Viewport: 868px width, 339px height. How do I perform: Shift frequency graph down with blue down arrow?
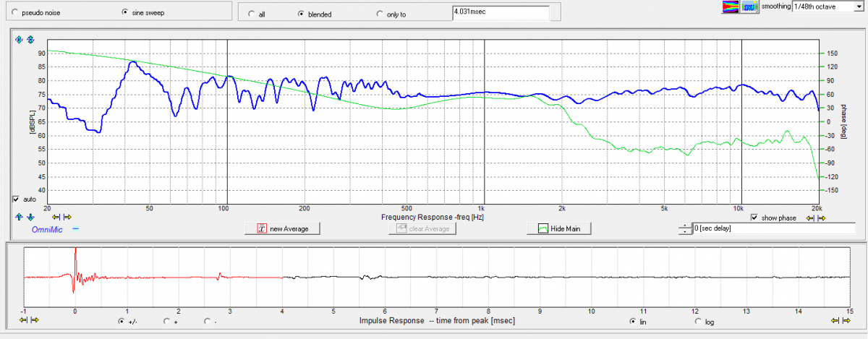click(x=30, y=216)
